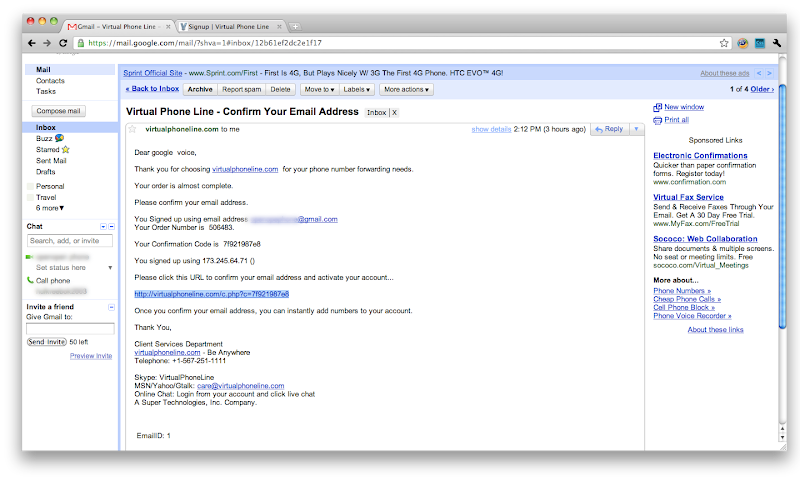Star the virtualphoneline.com message
Image resolution: width=800 pixels, height=481 pixels.
133,129
